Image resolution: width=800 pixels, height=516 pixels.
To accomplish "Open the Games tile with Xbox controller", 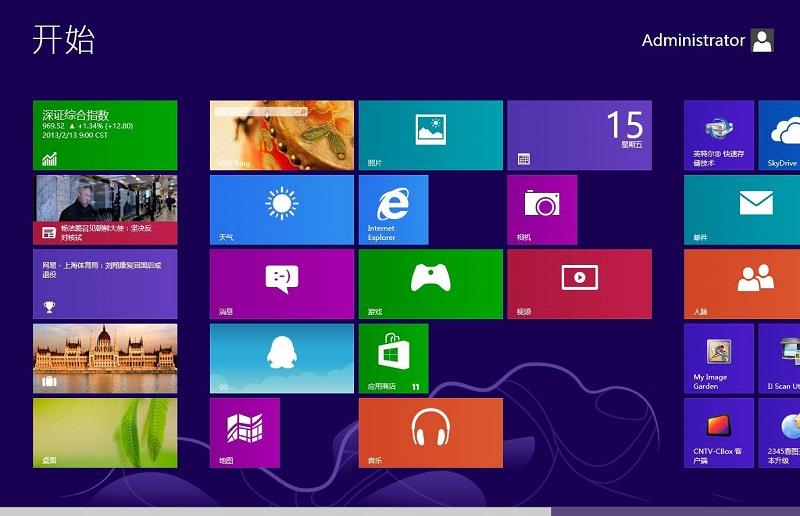I will click(431, 284).
